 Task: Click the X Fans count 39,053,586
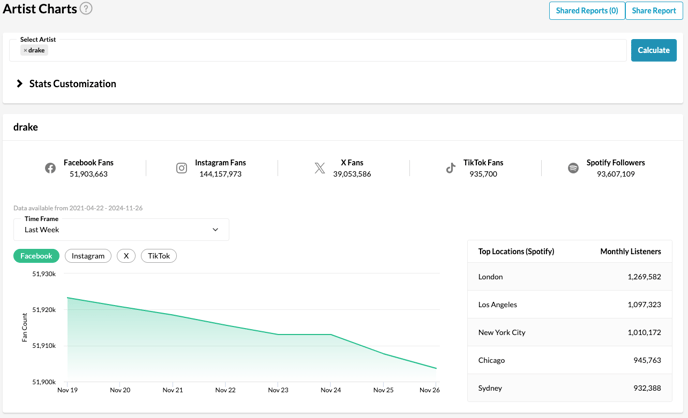coord(352,174)
